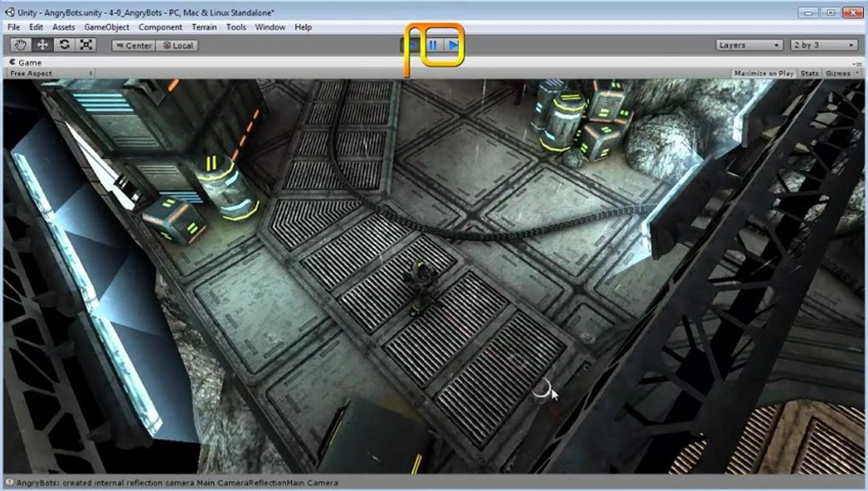The width and height of the screenshot is (868, 491).
Task: Click the Play button in the toolbar
Action: click(412, 45)
